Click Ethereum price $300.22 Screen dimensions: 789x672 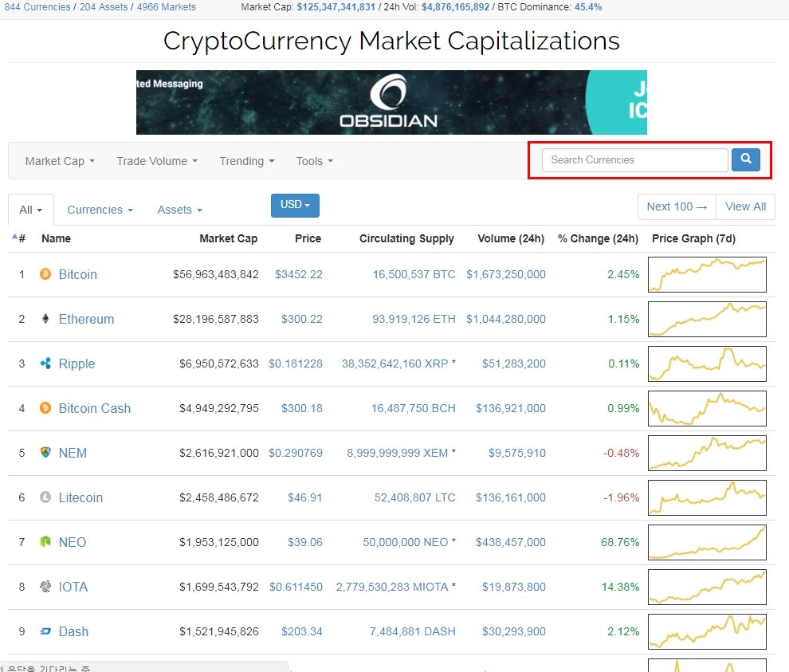302,319
